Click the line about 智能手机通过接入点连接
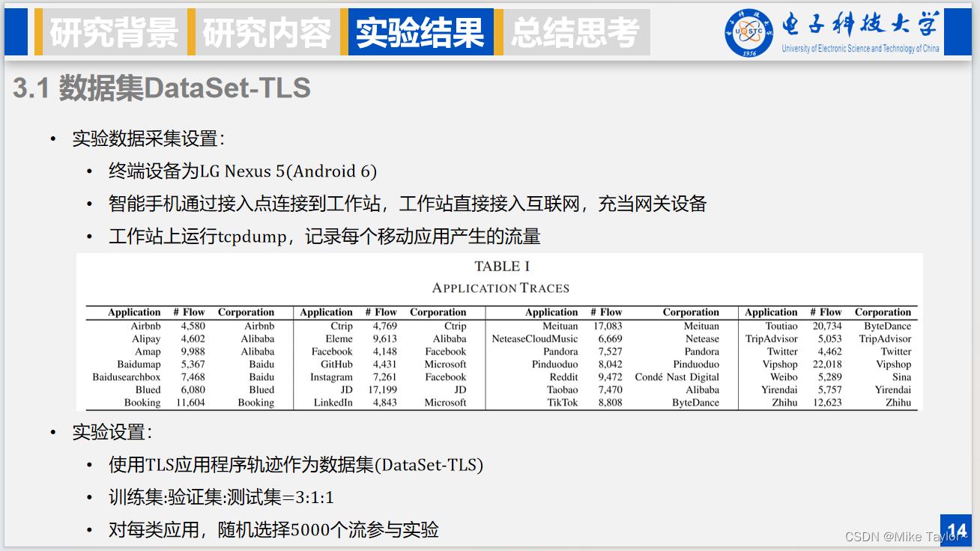Screen dimensions: 980x551 [x=408, y=204]
